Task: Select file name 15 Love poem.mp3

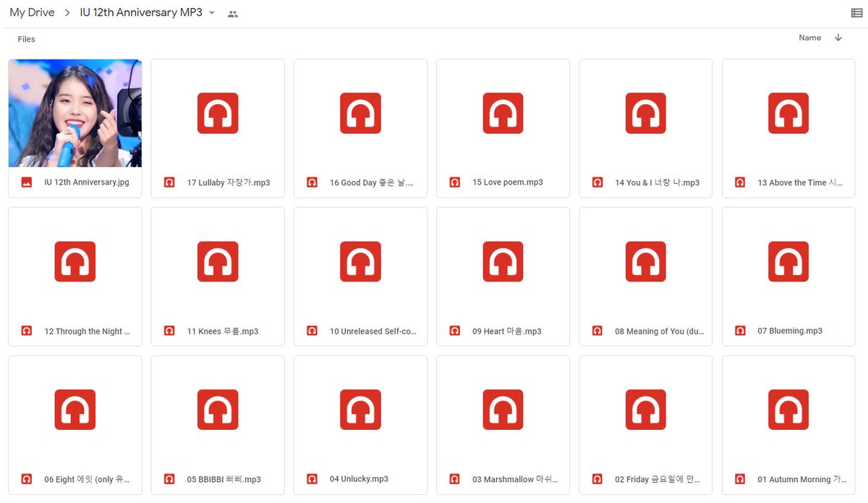Action: coord(508,182)
